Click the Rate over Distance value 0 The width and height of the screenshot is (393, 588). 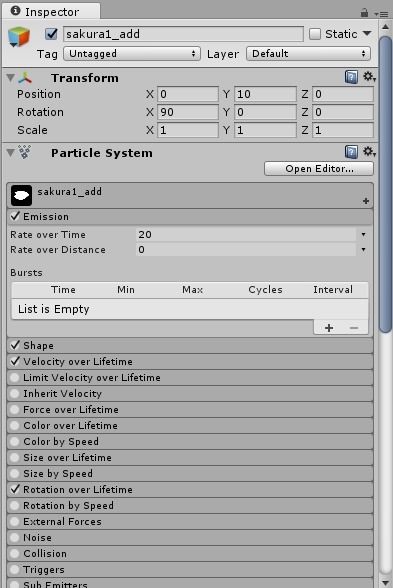246,250
